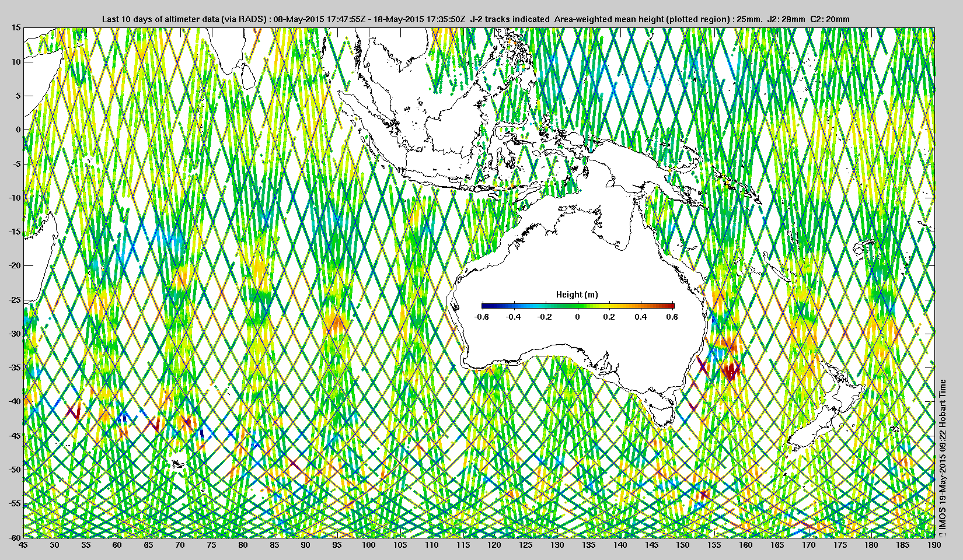Click the 100 longitude axis tick label
Image resolution: width=963 pixels, height=560 pixels.
[368, 545]
